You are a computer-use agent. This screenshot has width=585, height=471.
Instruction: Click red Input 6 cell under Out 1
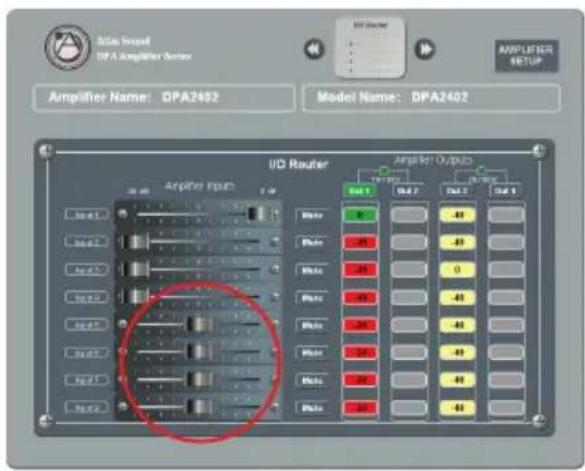(360, 353)
